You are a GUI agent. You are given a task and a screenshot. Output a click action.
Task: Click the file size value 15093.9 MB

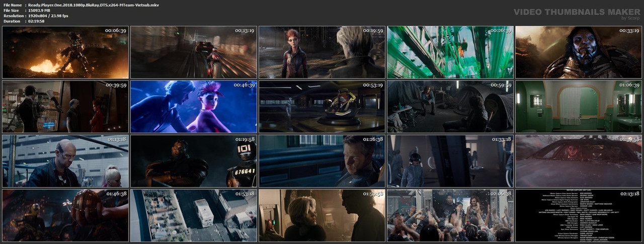pyautogui.click(x=40, y=10)
